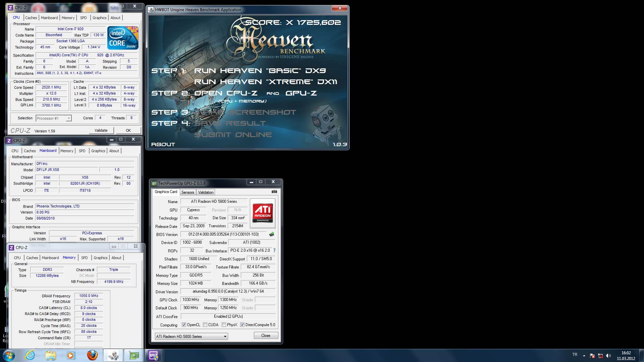Click the CPU-Z title icon of Memory window
Viewport: 644px width, 362px height.
11,247
